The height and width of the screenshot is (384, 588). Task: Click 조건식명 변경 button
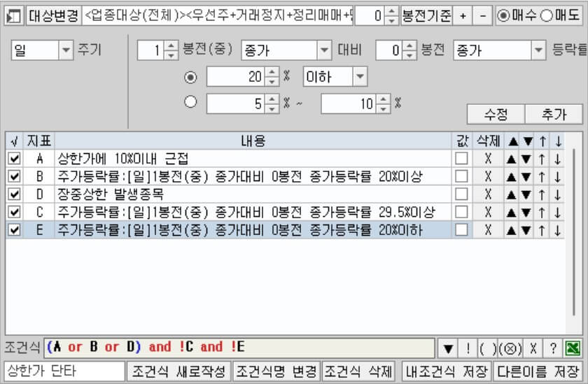tap(276, 371)
